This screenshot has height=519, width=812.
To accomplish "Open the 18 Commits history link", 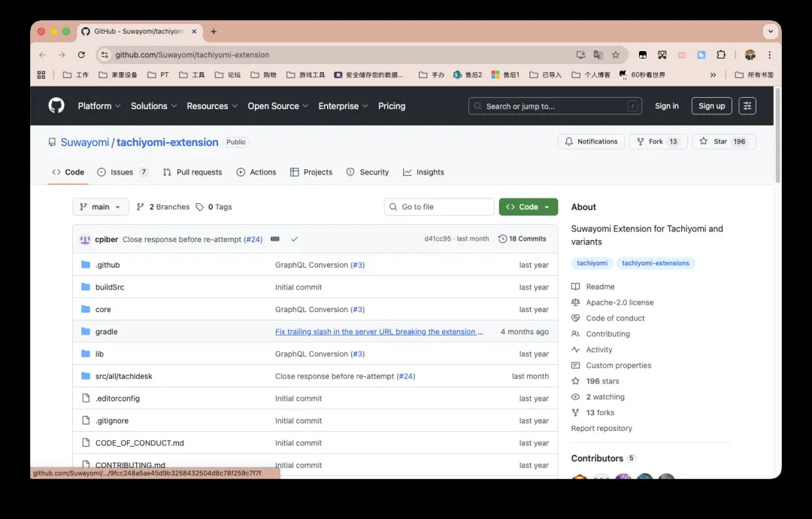I will pos(522,239).
